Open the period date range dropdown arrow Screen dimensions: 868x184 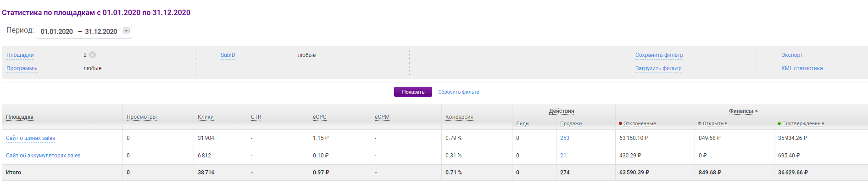point(126,31)
